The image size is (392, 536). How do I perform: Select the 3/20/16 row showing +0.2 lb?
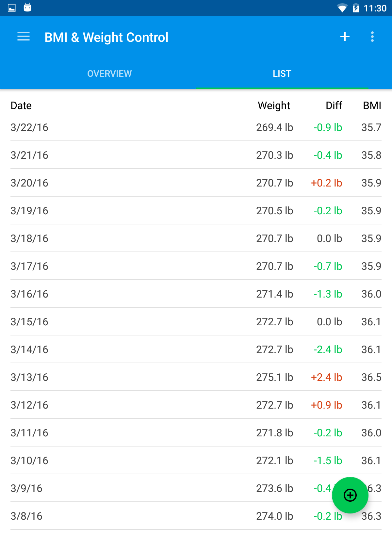tap(196, 183)
